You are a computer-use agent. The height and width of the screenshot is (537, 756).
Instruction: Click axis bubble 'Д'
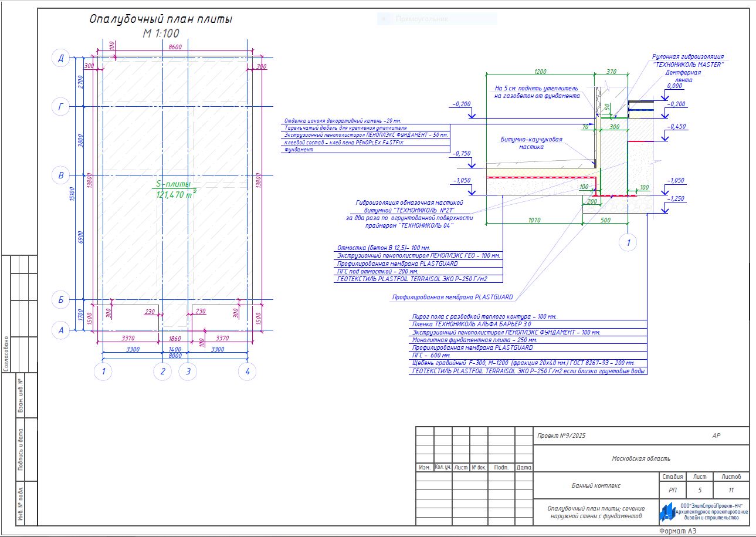[x=60, y=58]
